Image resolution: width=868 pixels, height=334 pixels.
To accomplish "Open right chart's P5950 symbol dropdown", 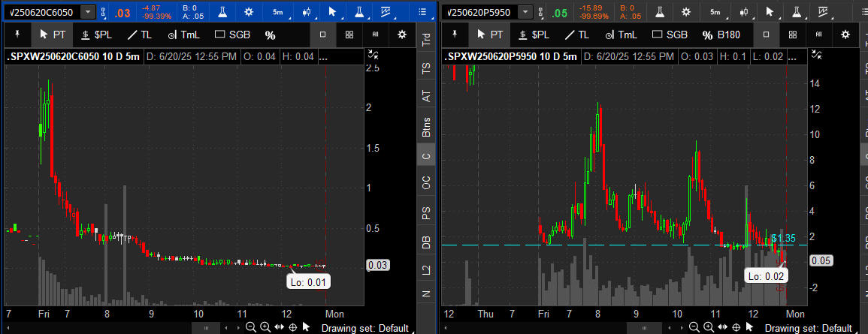I will click(525, 12).
